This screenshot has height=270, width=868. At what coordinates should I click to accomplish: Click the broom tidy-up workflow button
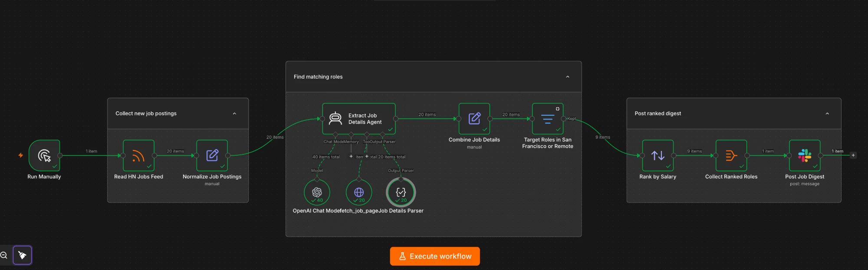(23, 255)
